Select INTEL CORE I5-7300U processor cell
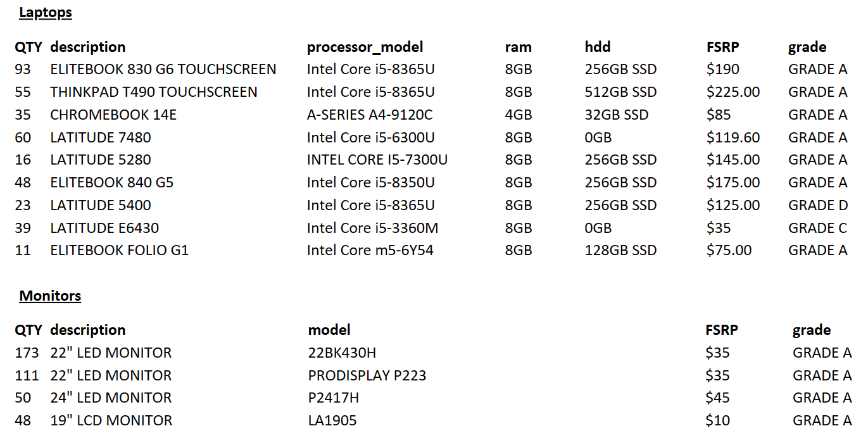The width and height of the screenshot is (868, 445). tap(377, 160)
